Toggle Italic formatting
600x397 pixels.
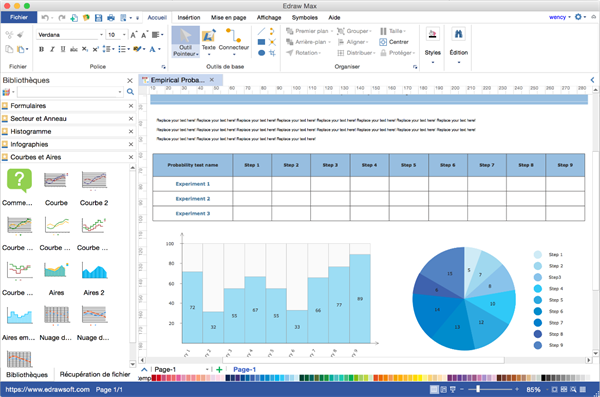coord(52,49)
